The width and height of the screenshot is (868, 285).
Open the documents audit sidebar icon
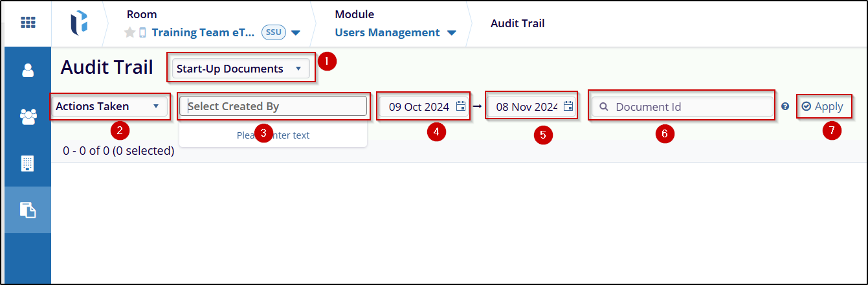pos(28,210)
